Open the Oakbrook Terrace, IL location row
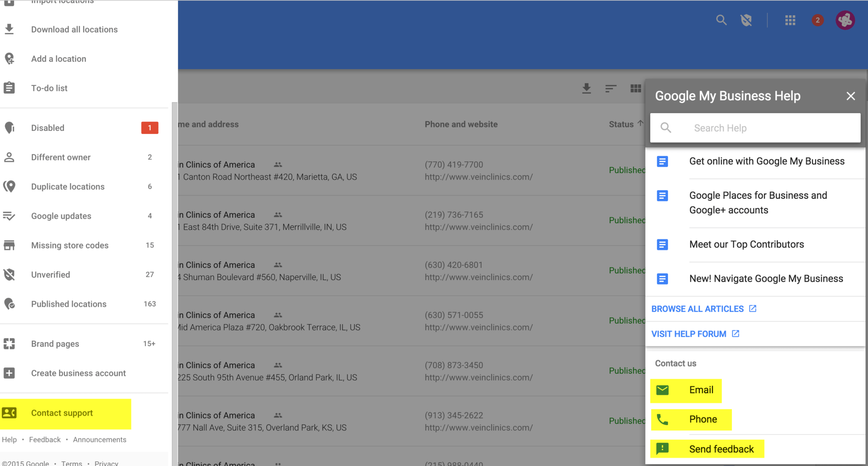868x466 pixels. pyautogui.click(x=411, y=321)
